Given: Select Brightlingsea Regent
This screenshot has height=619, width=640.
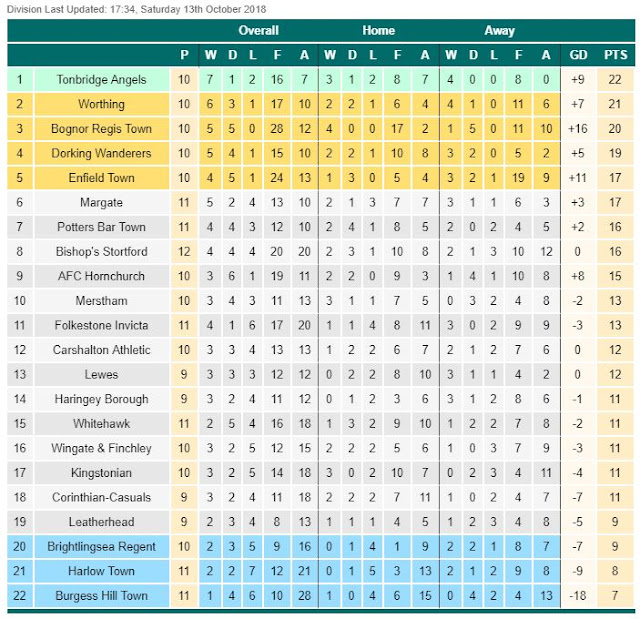Looking at the screenshot, I should (101, 546).
